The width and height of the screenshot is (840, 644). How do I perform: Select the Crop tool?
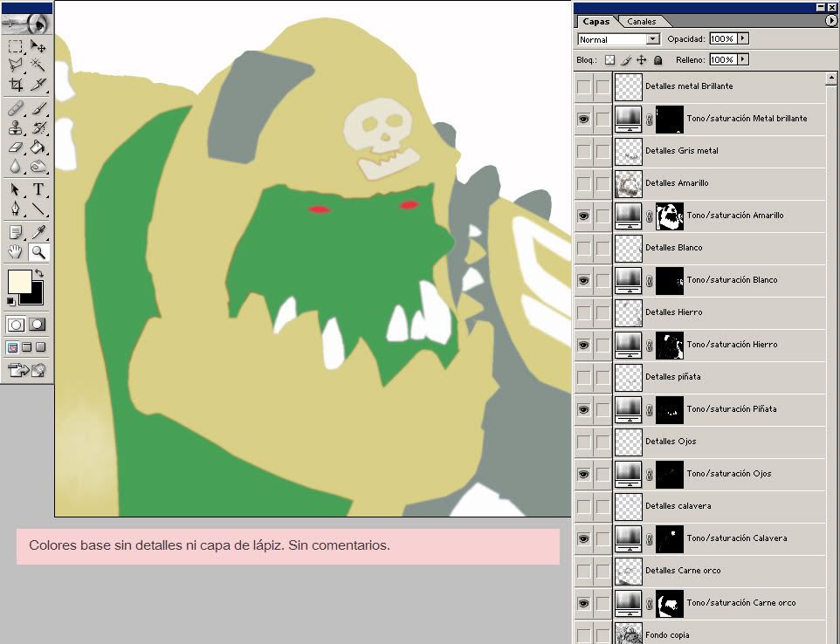click(16, 84)
